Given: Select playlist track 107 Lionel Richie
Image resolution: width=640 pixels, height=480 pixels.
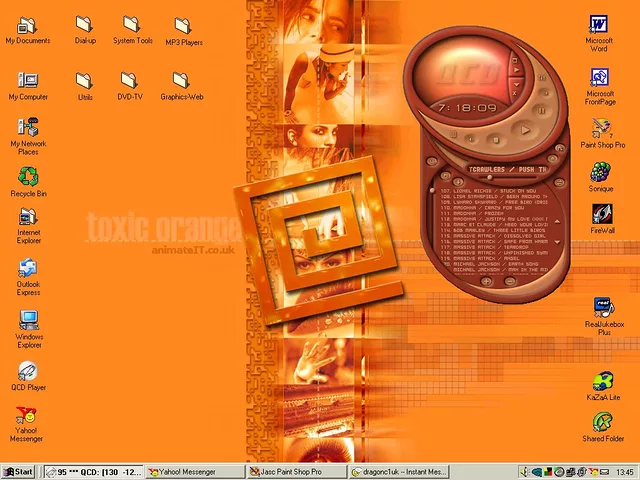Looking at the screenshot, I should pyautogui.click(x=489, y=191).
